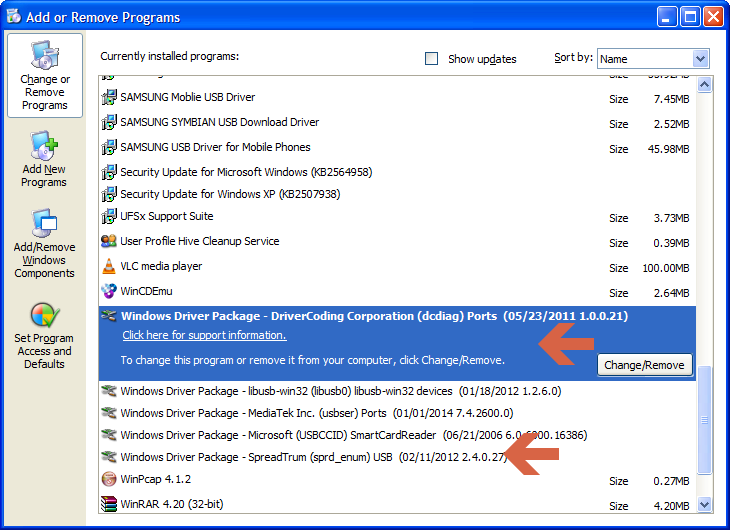Viewport: 730px width, 530px height.
Task: Select UFSx Support Suite entry
Action: [397, 217]
